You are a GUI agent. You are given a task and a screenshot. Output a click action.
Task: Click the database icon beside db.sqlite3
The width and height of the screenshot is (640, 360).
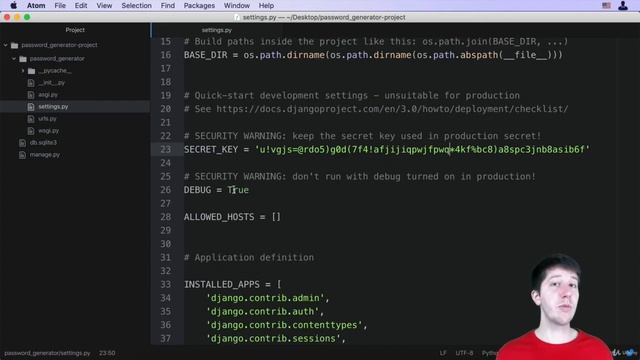pyautogui.click(x=22, y=142)
